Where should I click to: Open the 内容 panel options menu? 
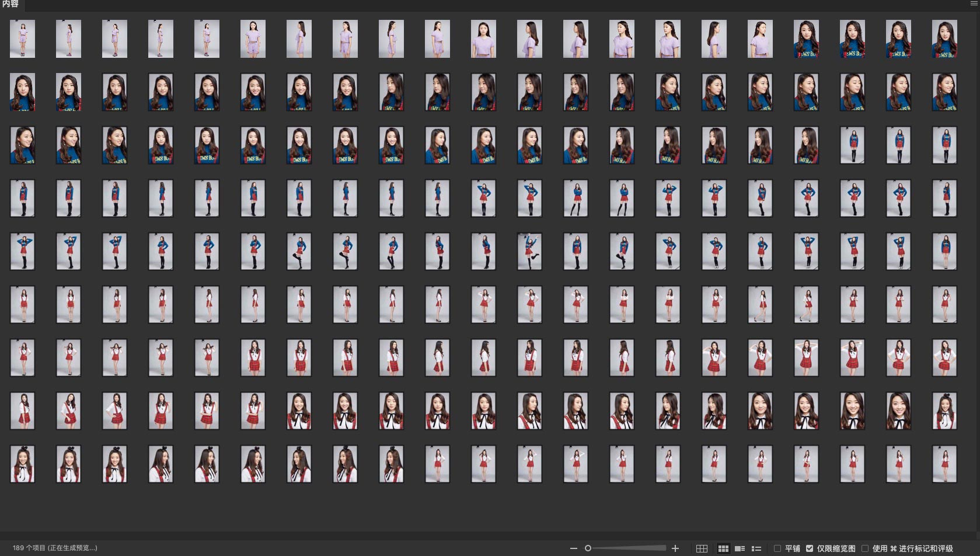pyautogui.click(x=974, y=4)
